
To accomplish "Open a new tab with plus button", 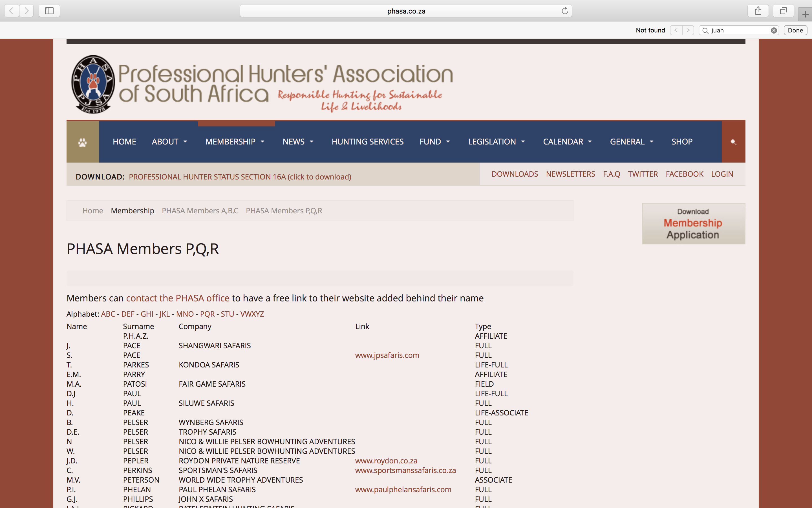I will click(x=805, y=14).
